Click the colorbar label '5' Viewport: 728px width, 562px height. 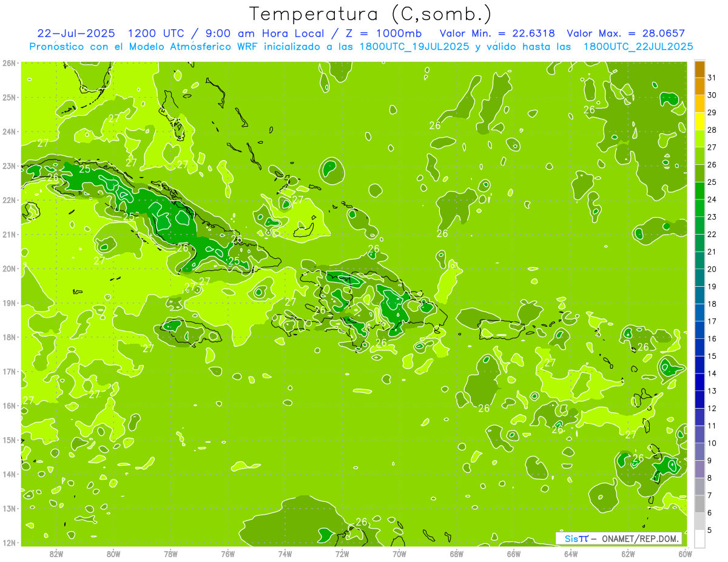[710, 530]
